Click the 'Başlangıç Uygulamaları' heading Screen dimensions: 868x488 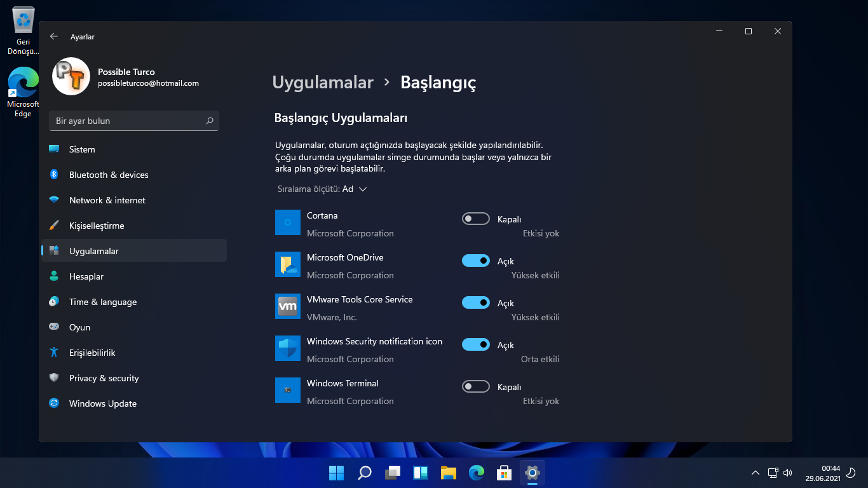[341, 118]
